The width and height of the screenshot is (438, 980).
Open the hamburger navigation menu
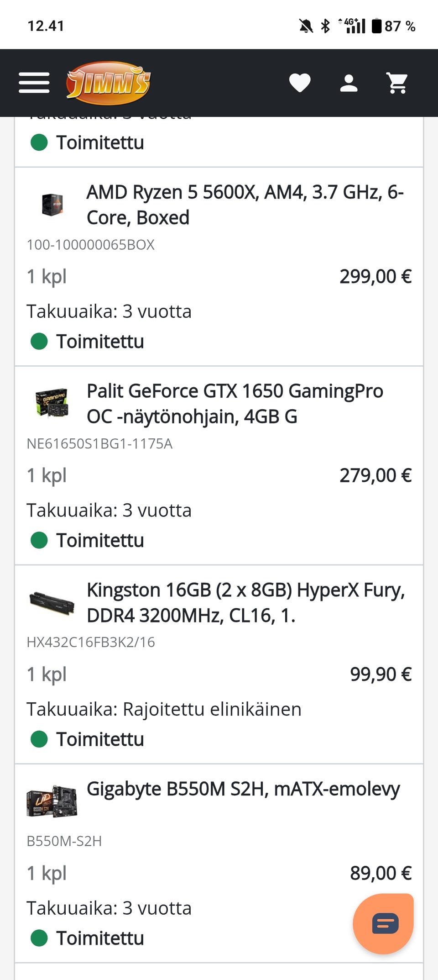(x=34, y=83)
